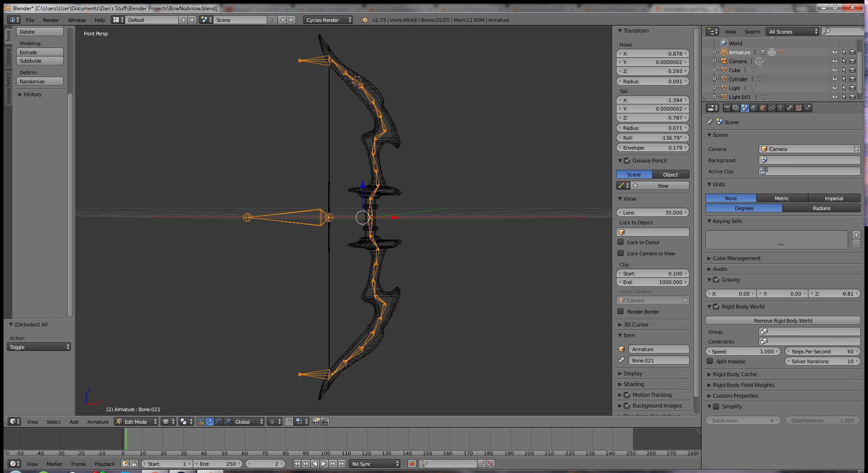Screen dimensions: 868x473
Task: Click Remove Rigid Body World button
Action: tap(783, 320)
